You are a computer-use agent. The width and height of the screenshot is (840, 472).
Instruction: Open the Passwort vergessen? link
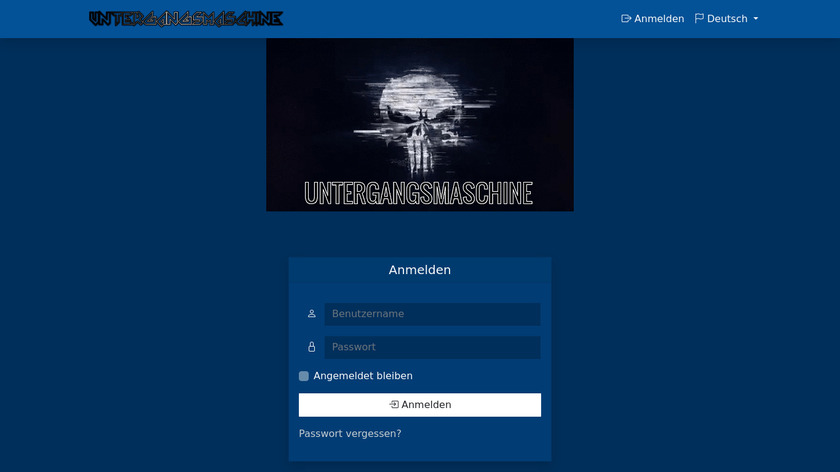point(350,433)
